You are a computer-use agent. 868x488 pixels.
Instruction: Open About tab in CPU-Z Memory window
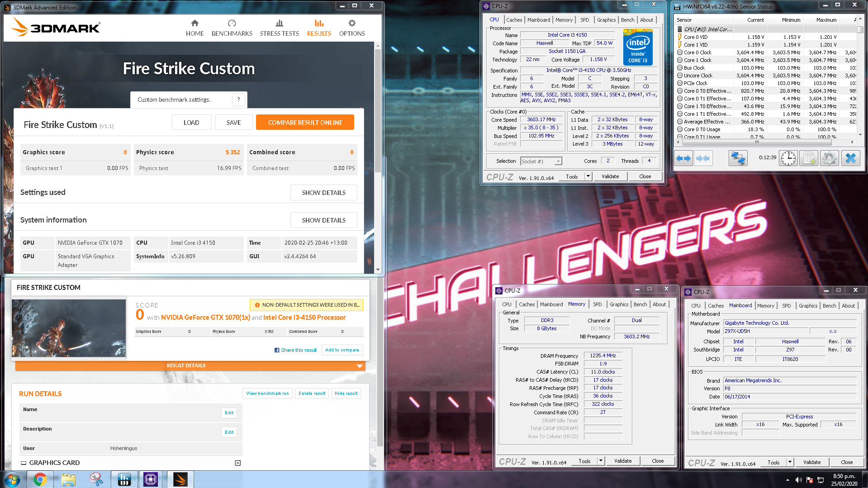point(659,304)
